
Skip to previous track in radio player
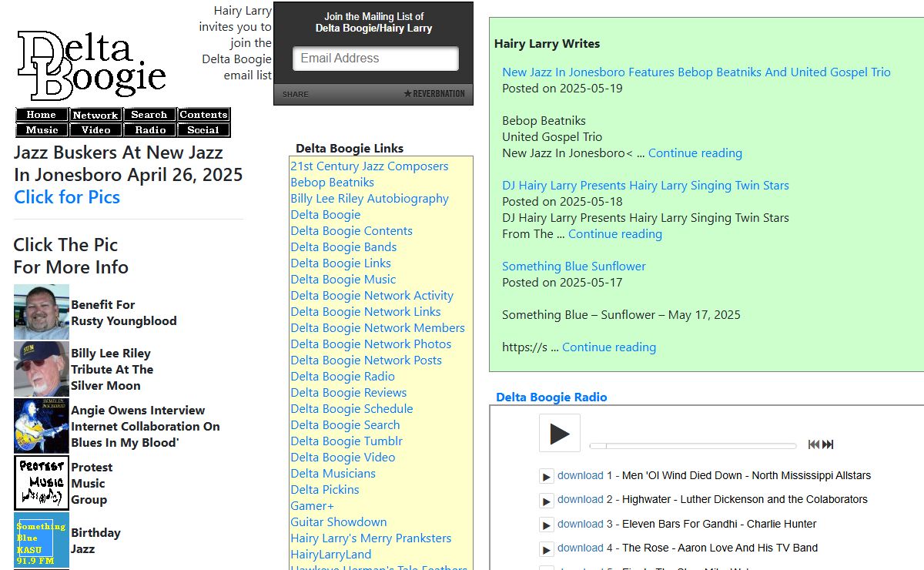click(x=814, y=444)
